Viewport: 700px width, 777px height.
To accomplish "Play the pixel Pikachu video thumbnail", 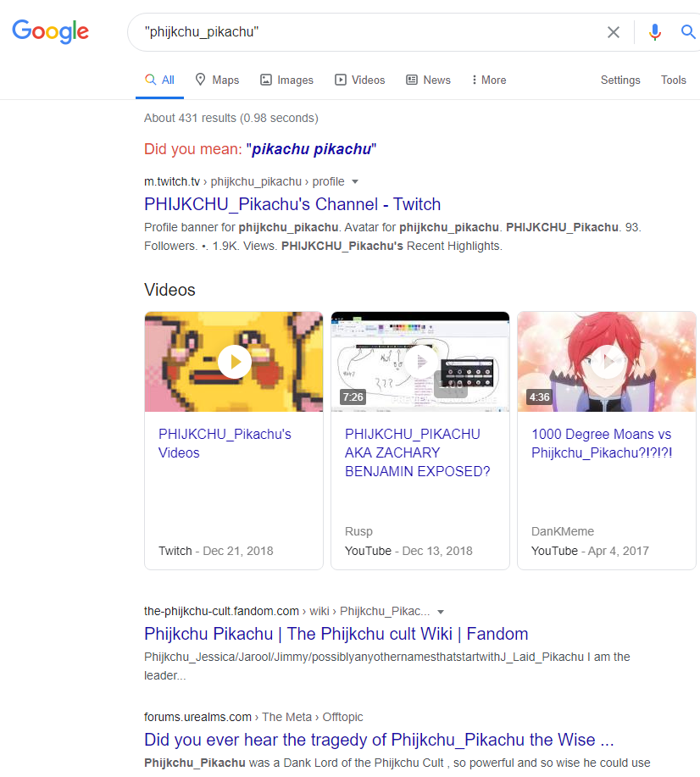I will point(234,362).
